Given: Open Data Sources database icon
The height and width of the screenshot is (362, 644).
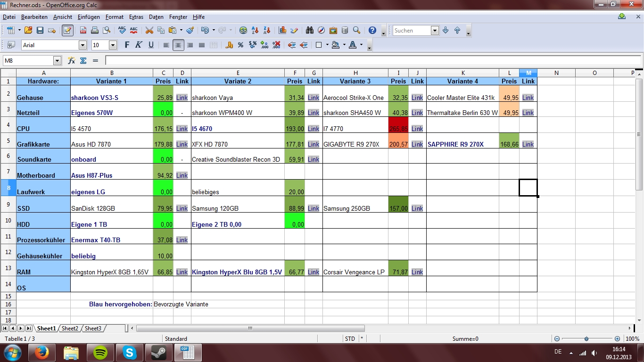Looking at the screenshot, I should [345, 30].
